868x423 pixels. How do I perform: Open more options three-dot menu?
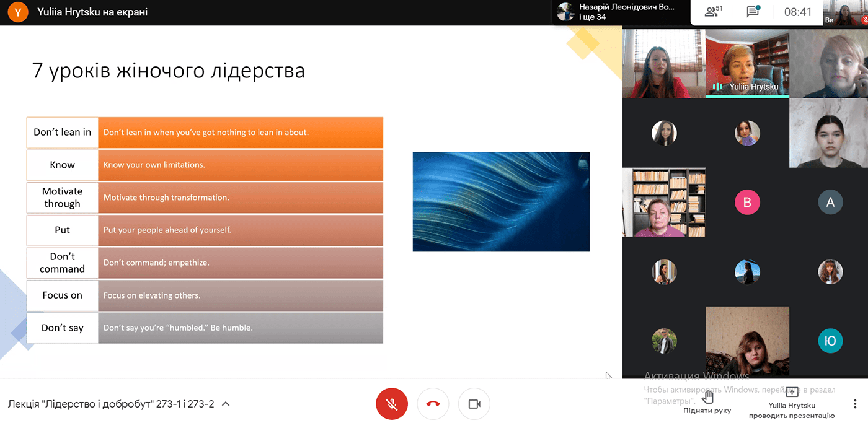coord(856,404)
